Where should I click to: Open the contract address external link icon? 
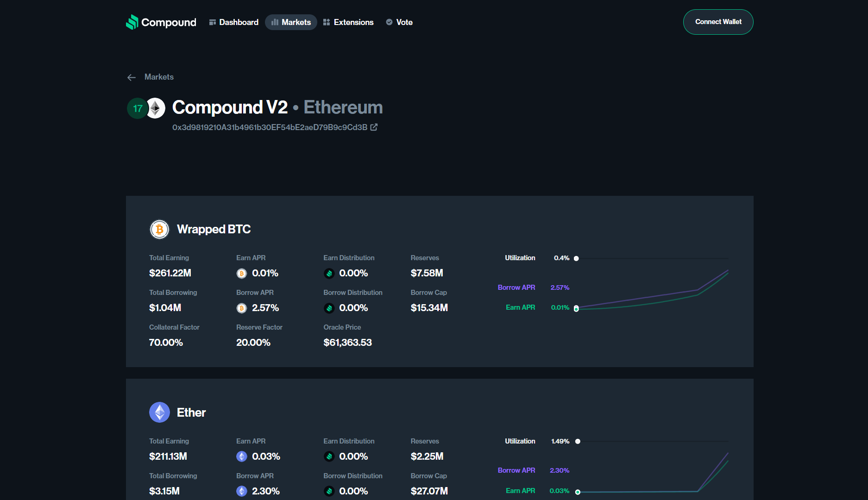pyautogui.click(x=374, y=127)
